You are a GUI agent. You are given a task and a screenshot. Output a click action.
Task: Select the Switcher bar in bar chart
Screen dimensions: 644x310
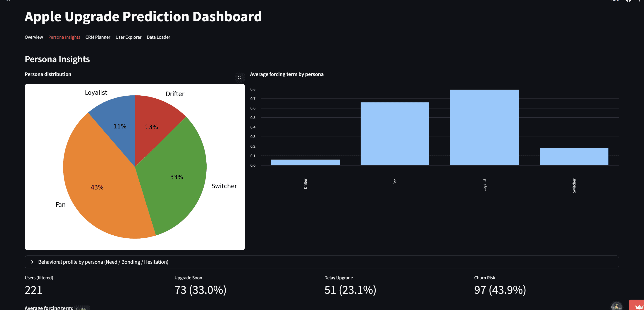point(574,157)
